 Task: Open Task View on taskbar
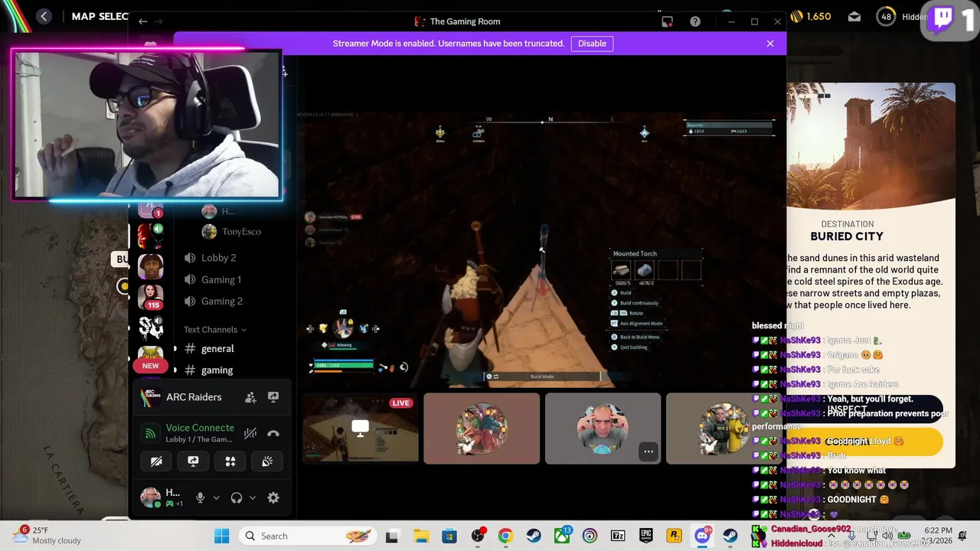click(x=392, y=536)
